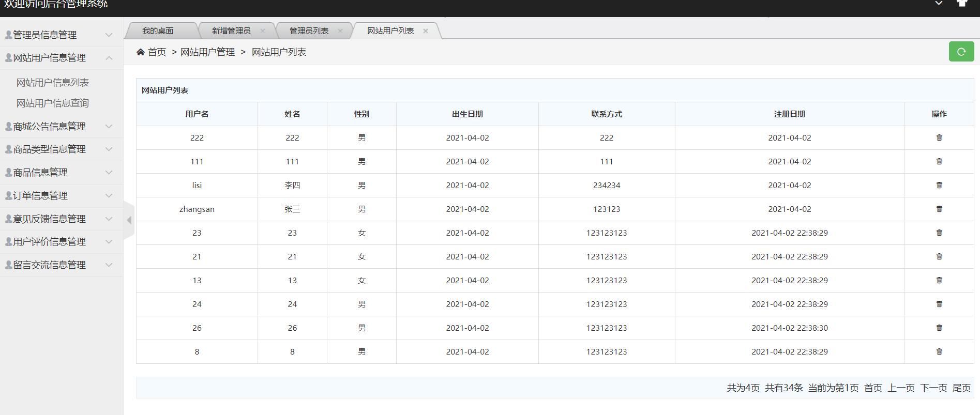Collapse the sidebar with left arrow handle
The width and height of the screenshot is (980, 415).
(129, 220)
